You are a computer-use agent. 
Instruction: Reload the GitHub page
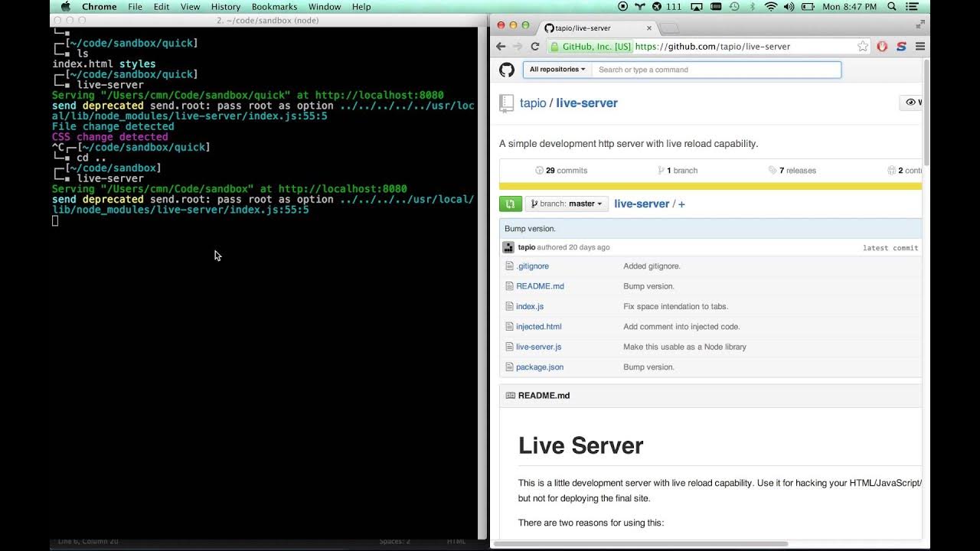(535, 46)
